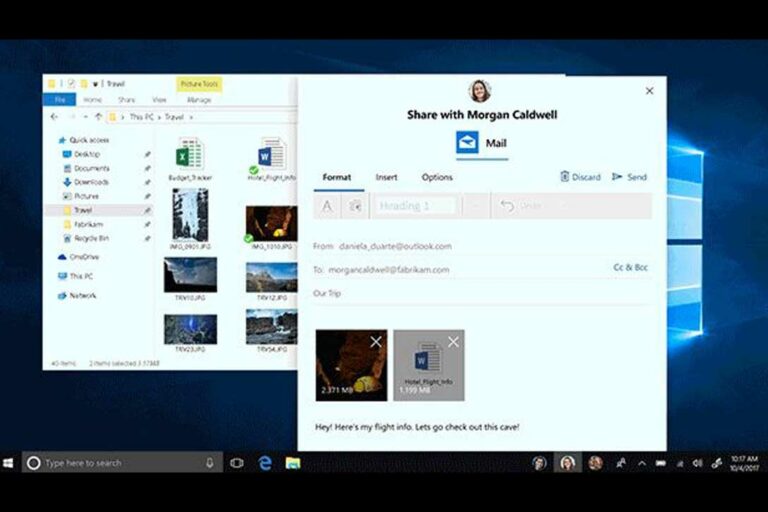Open paragraph formatting button

tap(355, 206)
